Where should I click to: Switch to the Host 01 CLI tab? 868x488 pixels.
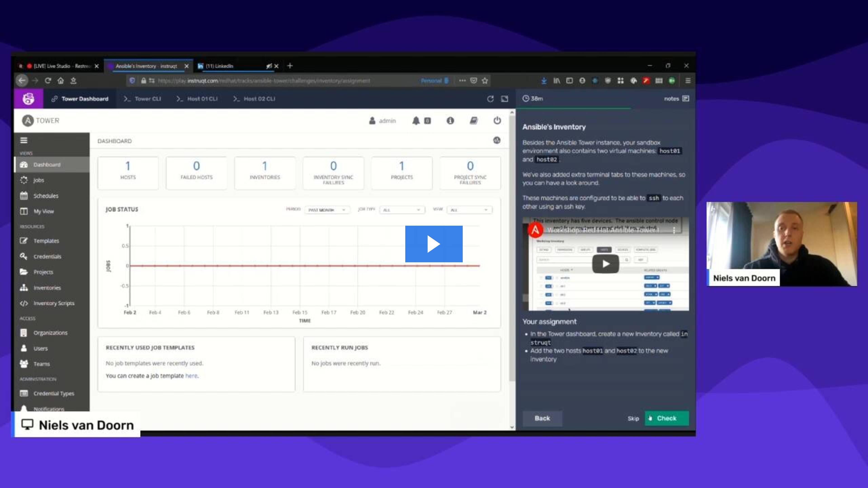pyautogui.click(x=197, y=99)
